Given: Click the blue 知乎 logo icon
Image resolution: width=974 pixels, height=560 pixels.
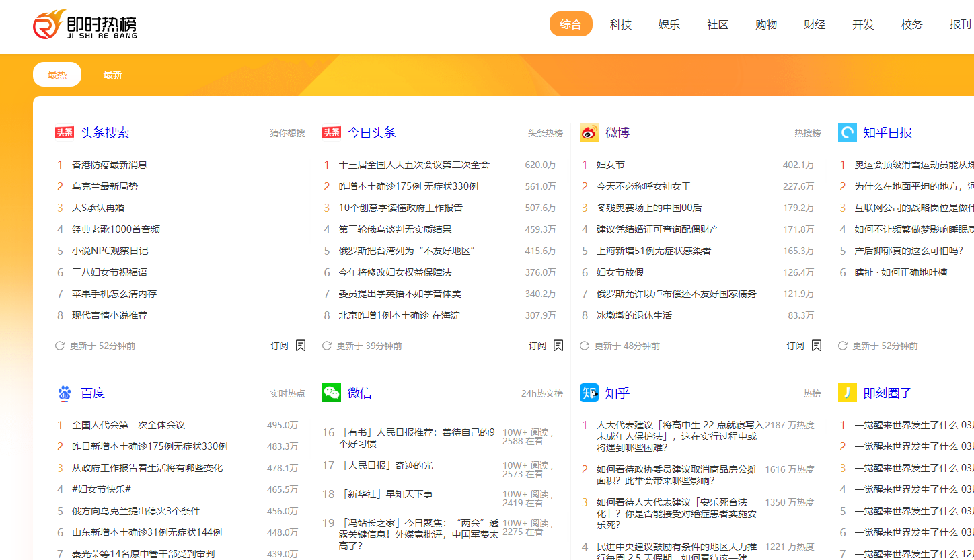Looking at the screenshot, I should (589, 393).
